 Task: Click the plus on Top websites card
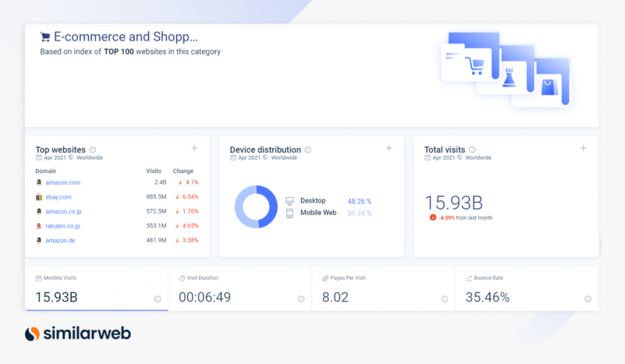pos(193,148)
